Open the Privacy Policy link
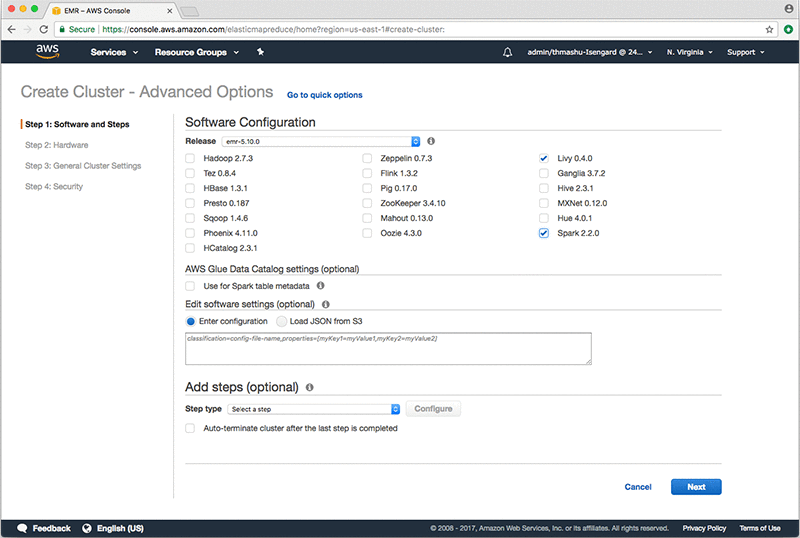This screenshot has height=538, width=800. (x=704, y=528)
